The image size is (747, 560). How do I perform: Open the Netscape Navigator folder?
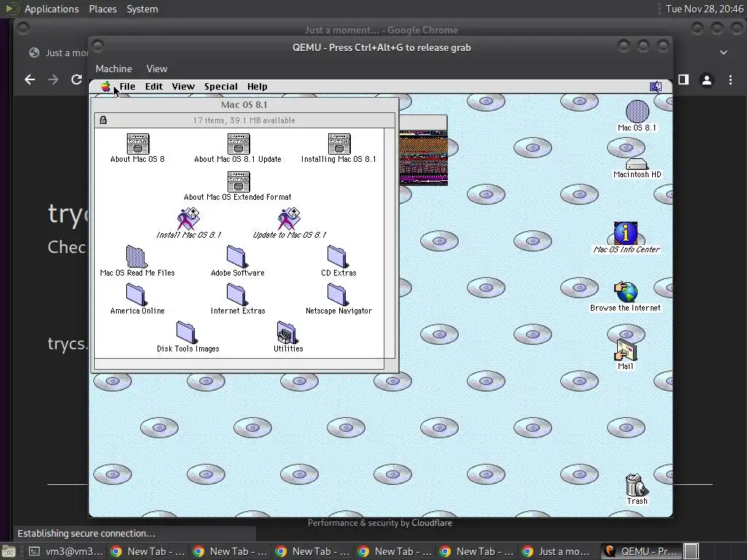pos(337,295)
